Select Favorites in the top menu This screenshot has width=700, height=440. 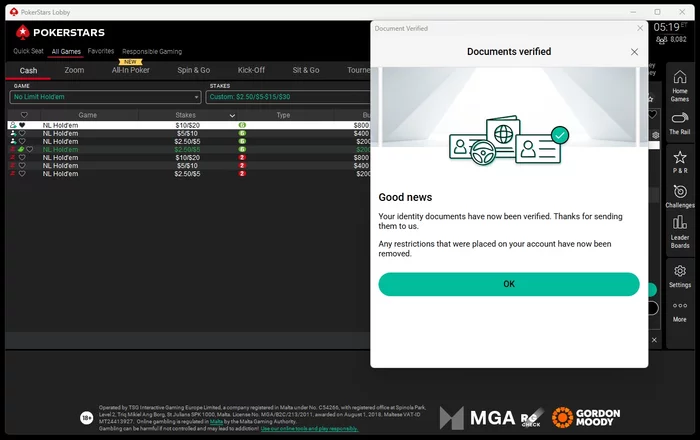(x=101, y=51)
